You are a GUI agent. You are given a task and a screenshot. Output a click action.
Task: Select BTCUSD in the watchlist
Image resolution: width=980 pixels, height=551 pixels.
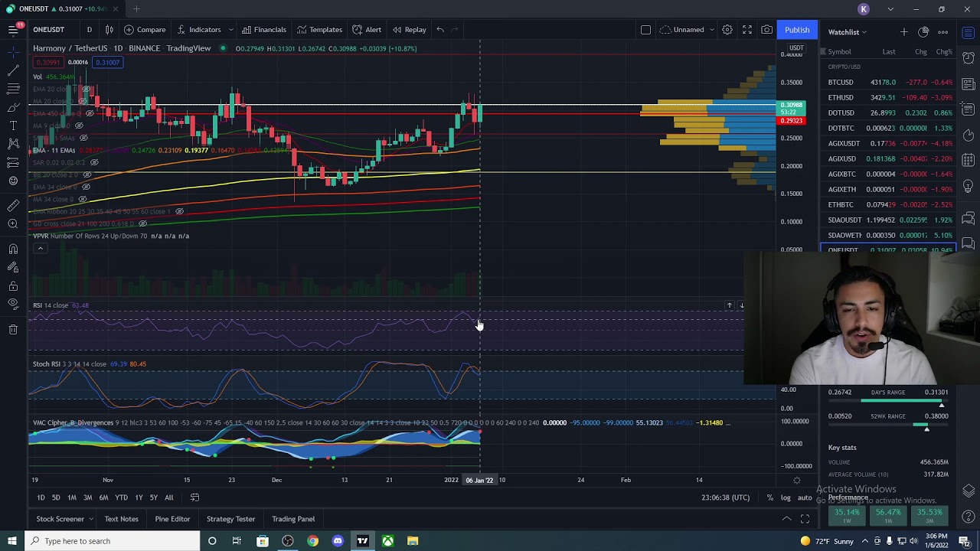pos(890,82)
